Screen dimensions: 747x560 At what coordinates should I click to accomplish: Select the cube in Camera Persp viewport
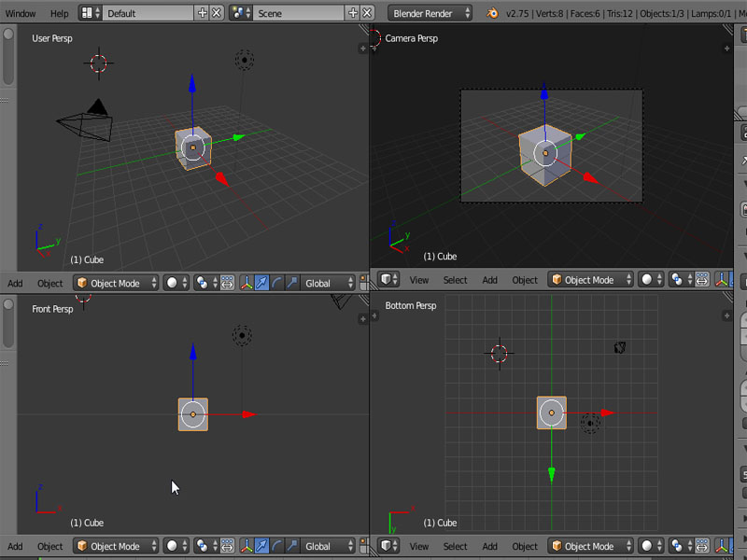tap(545, 155)
